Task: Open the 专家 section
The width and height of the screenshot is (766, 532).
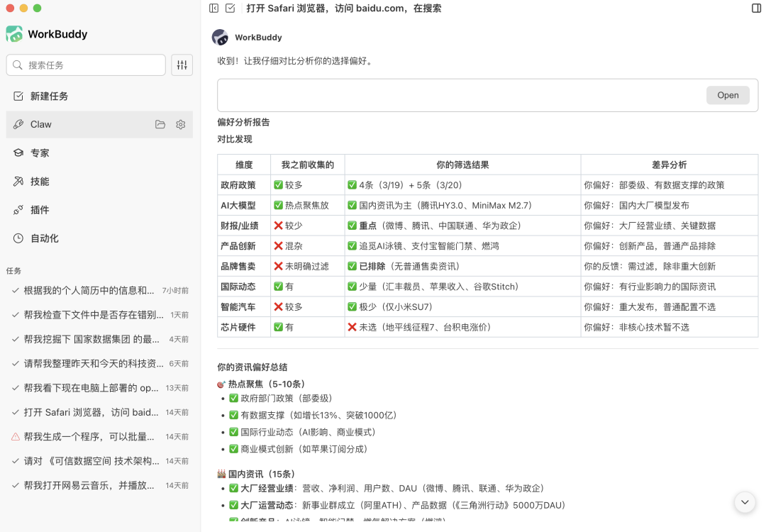Action: coord(40,153)
